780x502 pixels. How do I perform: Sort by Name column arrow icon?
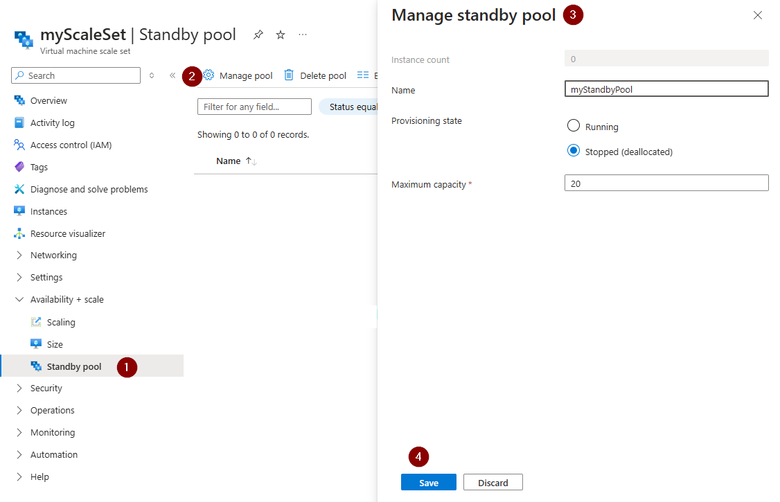[251, 161]
